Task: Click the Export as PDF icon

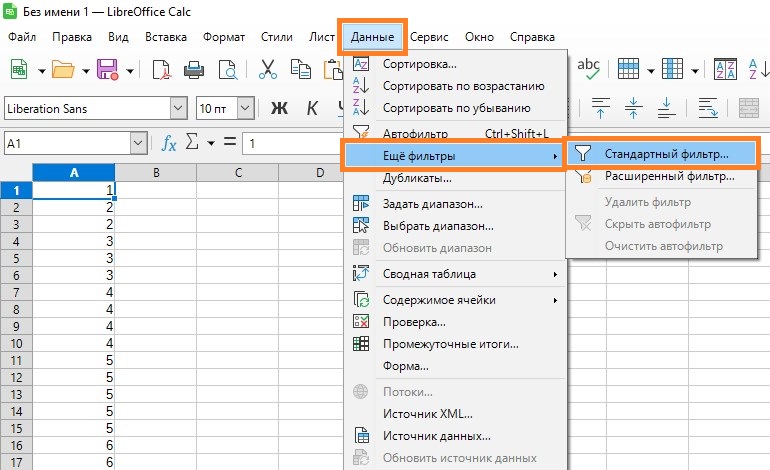Action: click(x=161, y=70)
